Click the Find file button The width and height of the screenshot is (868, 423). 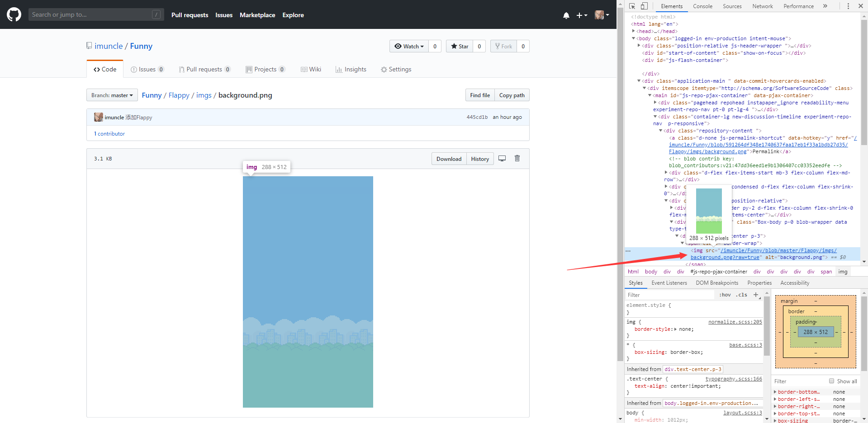tap(480, 95)
